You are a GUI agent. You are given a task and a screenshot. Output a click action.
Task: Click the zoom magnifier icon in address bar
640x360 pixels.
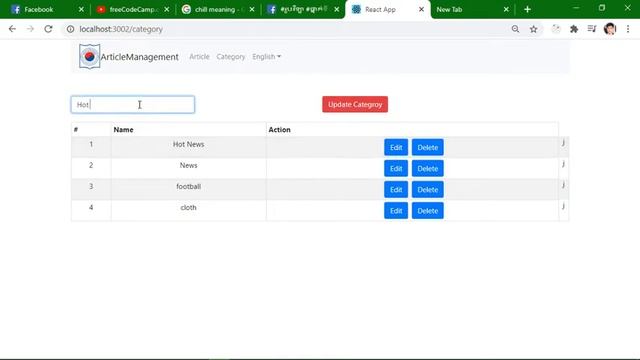click(516, 29)
